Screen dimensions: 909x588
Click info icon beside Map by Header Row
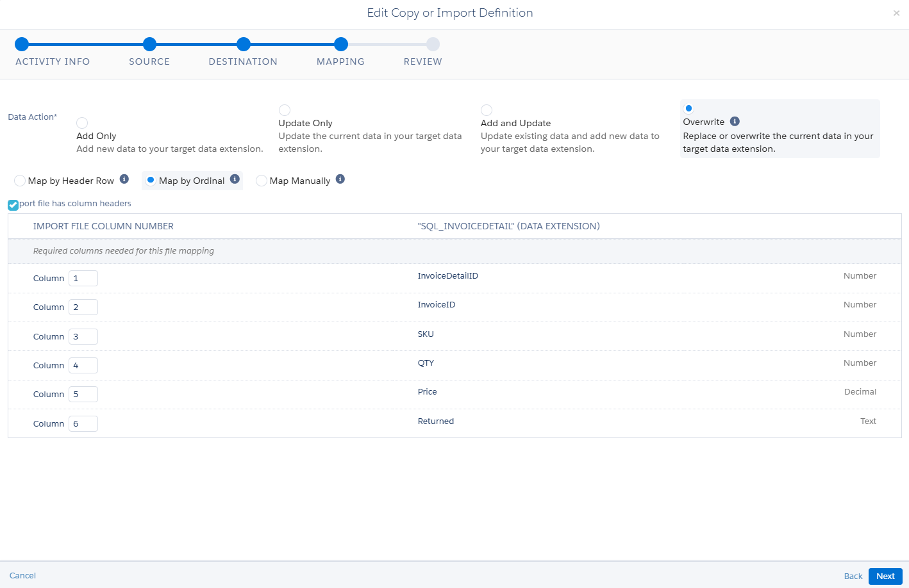click(x=124, y=179)
